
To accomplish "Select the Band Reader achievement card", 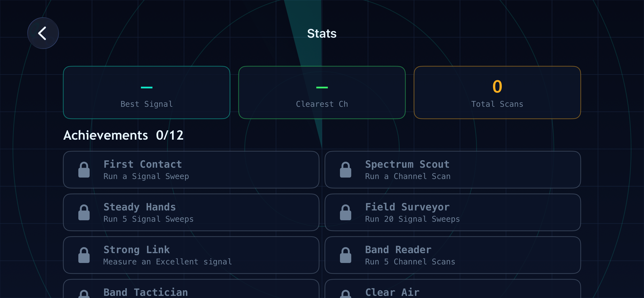I will (453, 255).
